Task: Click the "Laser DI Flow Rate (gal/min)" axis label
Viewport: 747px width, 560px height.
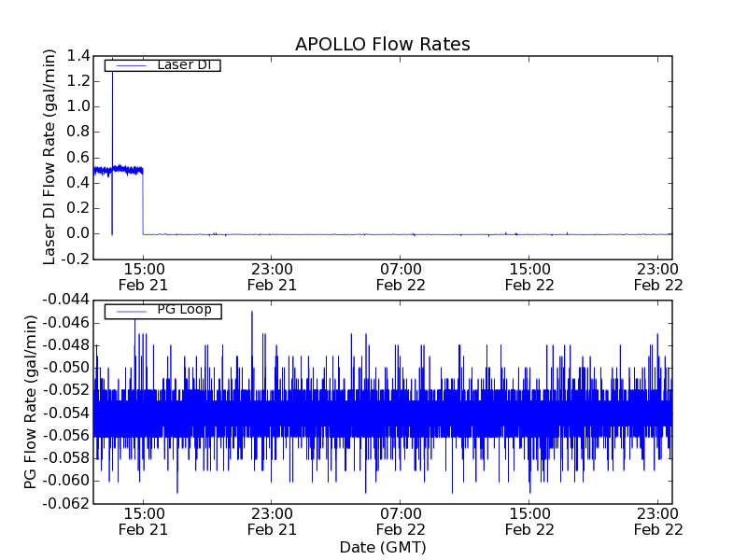Action: click(50, 157)
